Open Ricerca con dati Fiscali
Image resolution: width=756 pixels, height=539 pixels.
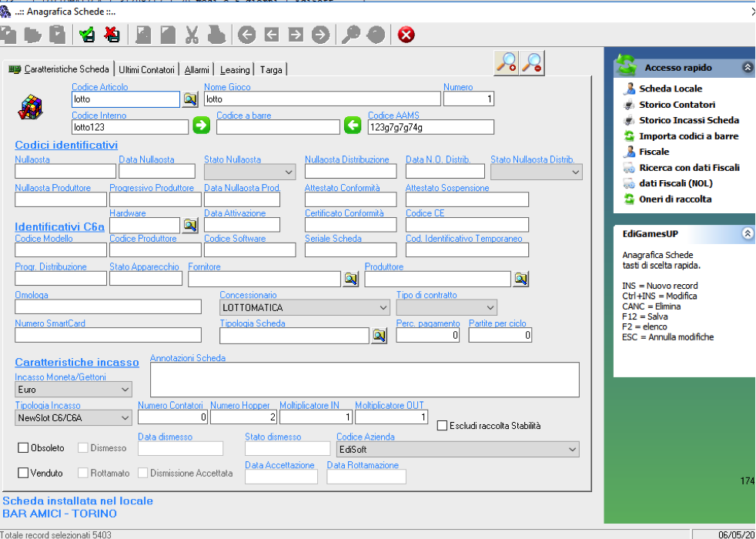point(689,168)
